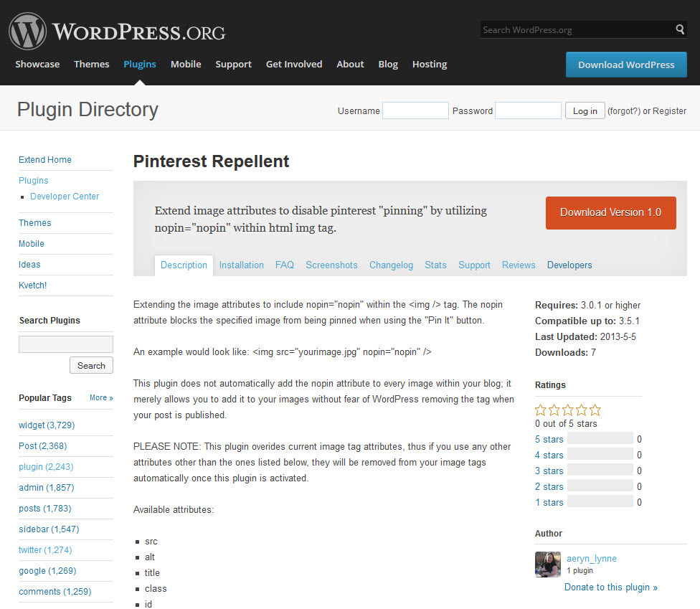The width and height of the screenshot is (700, 609).
Task: Visit the Blog menu item
Action: point(388,65)
